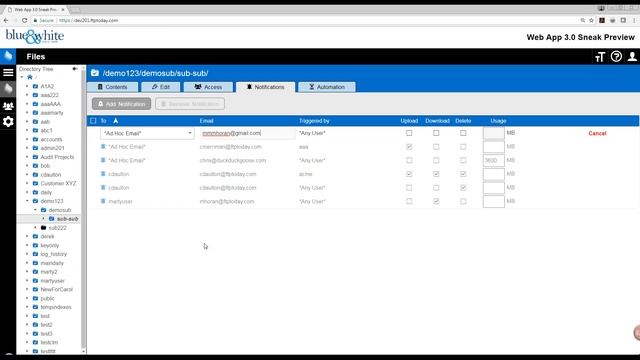Collapse the demo123 tree node arrow
The width and height of the screenshot is (640, 360).
(x=27, y=201)
